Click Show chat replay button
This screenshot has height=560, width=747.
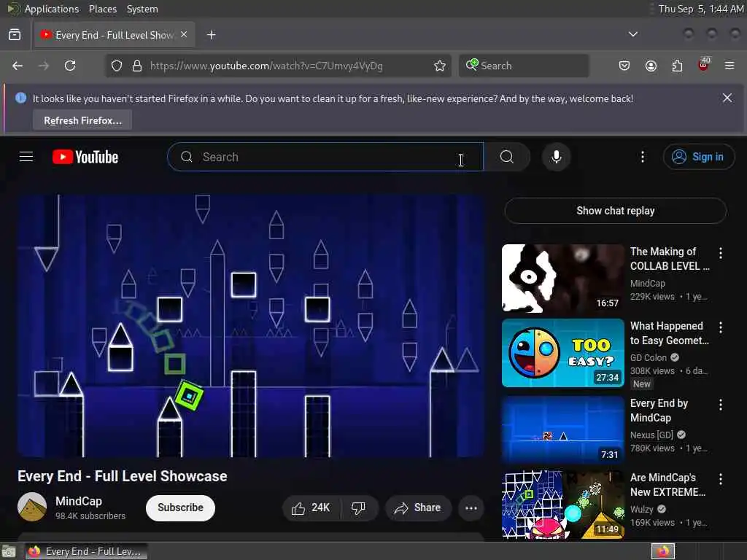click(x=615, y=211)
